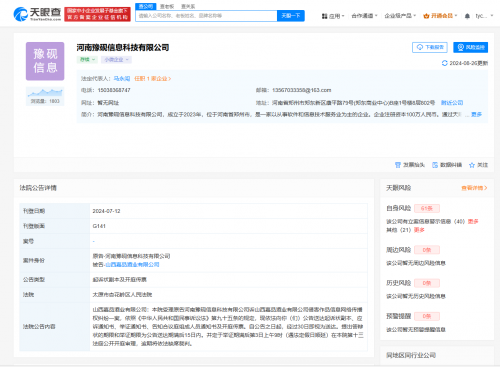Click the grid icon beside 应用
The width and height of the screenshot is (500, 367).
324,16
